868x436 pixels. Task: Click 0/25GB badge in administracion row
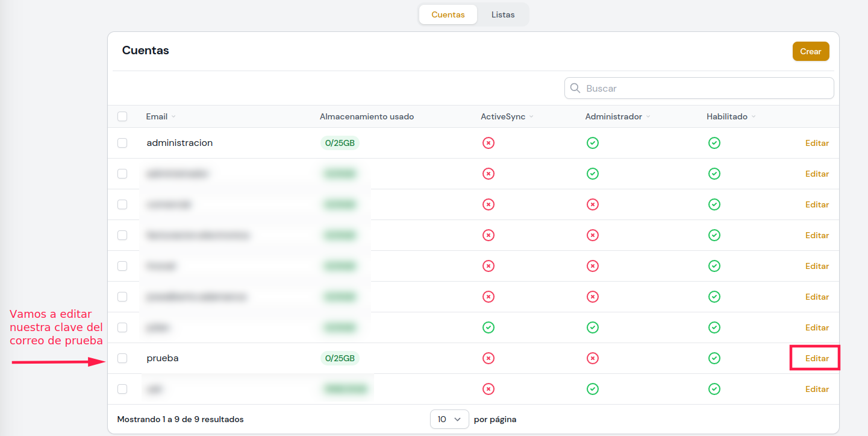click(340, 143)
